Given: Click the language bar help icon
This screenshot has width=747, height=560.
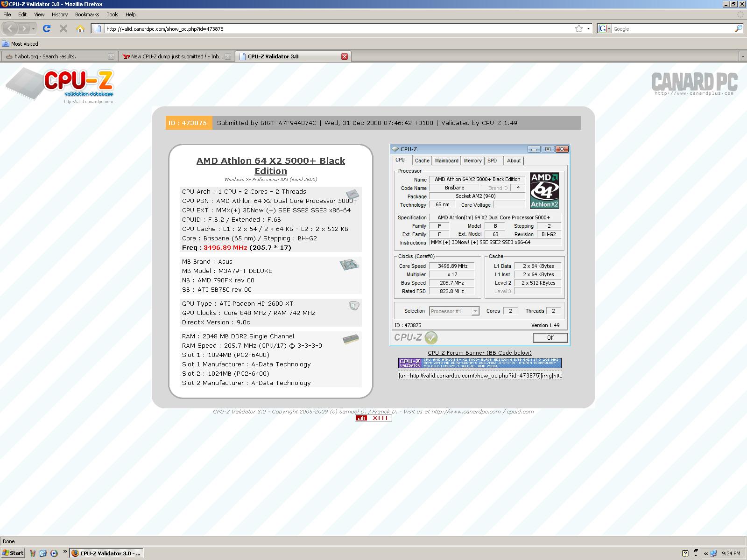Looking at the screenshot, I should coord(685,553).
